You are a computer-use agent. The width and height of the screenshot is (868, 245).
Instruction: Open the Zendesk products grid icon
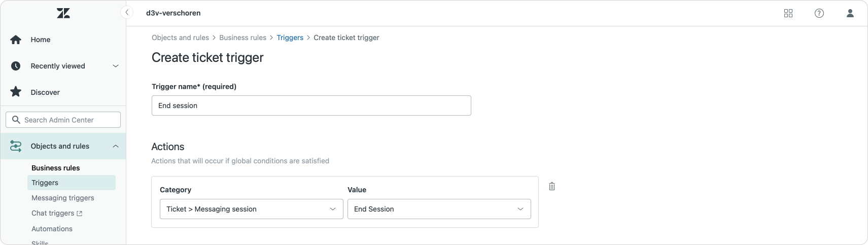coord(788,13)
